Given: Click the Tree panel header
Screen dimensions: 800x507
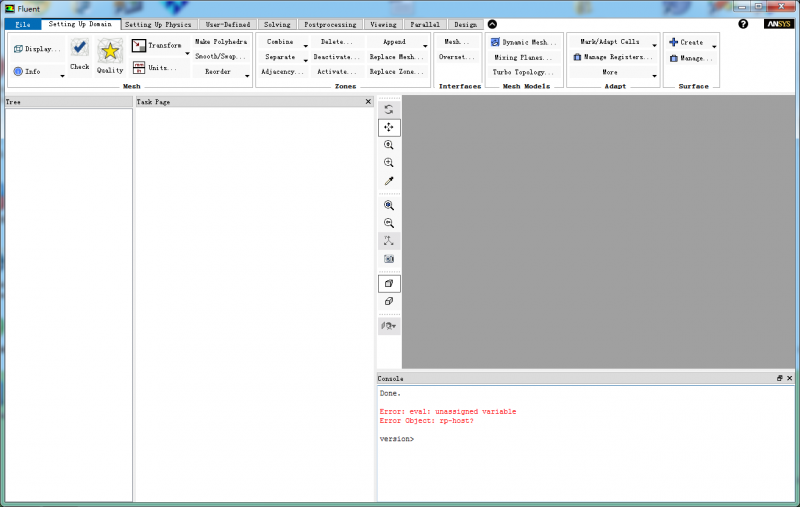Looking at the screenshot, I should tap(68, 102).
